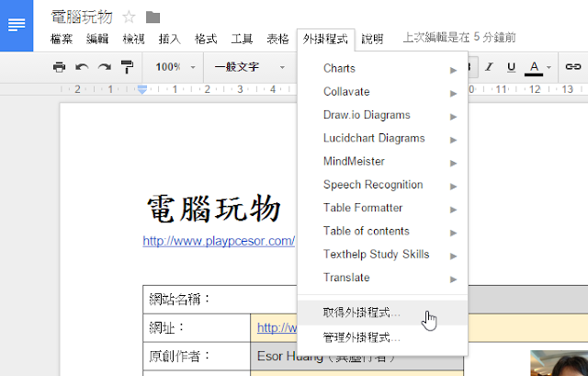The width and height of the screenshot is (588, 376).
Task: Open the 表格 menu
Action: (x=277, y=39)
